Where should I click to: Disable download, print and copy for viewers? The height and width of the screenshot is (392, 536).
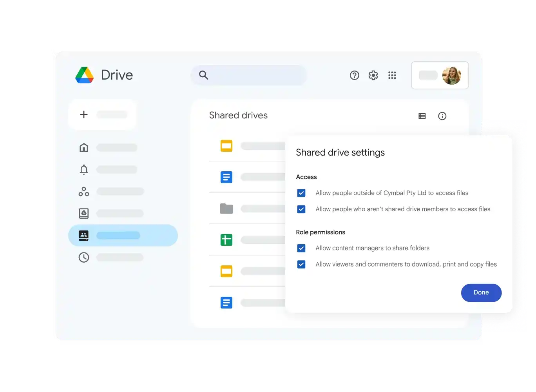(301, 264)
